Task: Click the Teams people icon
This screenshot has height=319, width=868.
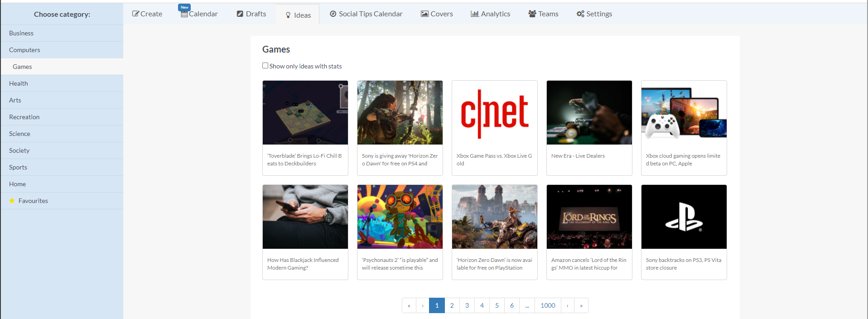Action: [x=532, y=14]
